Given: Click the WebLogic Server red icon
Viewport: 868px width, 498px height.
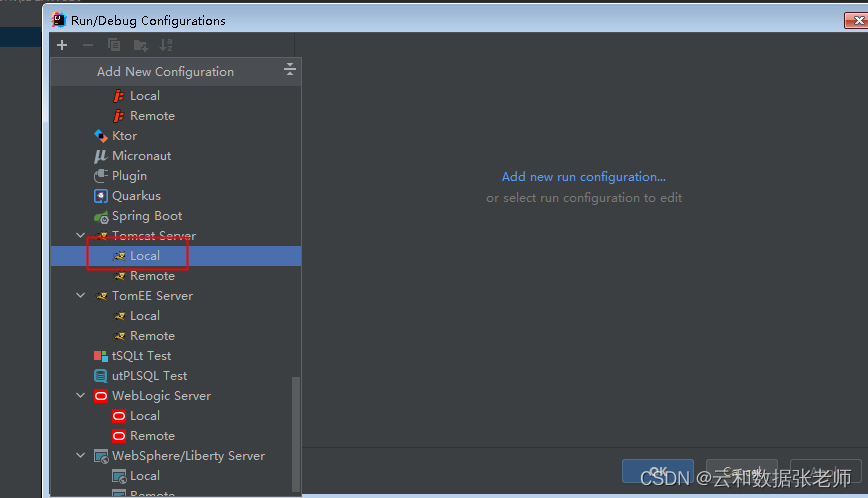Looking at the screenshot, I should (x=101, y=396).
